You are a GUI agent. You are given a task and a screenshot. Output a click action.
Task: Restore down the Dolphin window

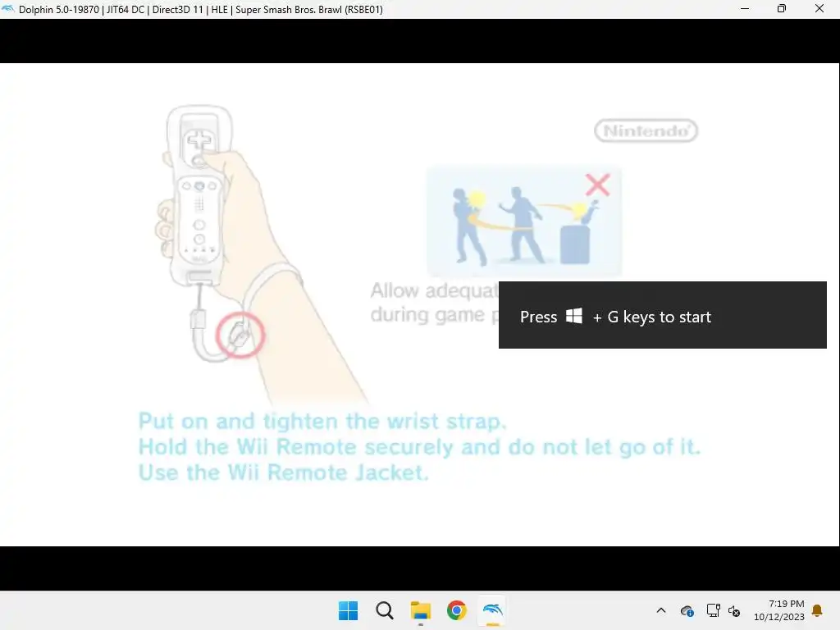pos(782,8)
